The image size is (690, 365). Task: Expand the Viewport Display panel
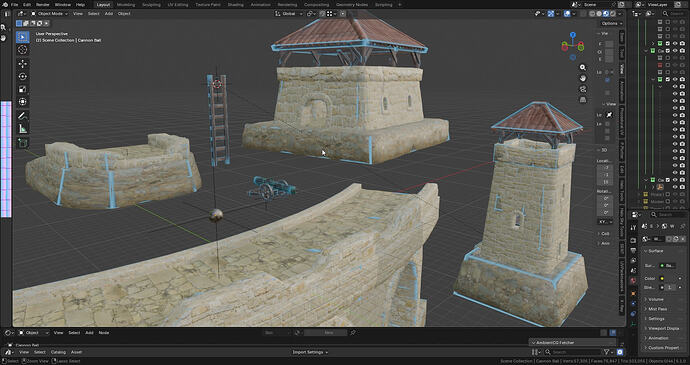coord(663,328)
